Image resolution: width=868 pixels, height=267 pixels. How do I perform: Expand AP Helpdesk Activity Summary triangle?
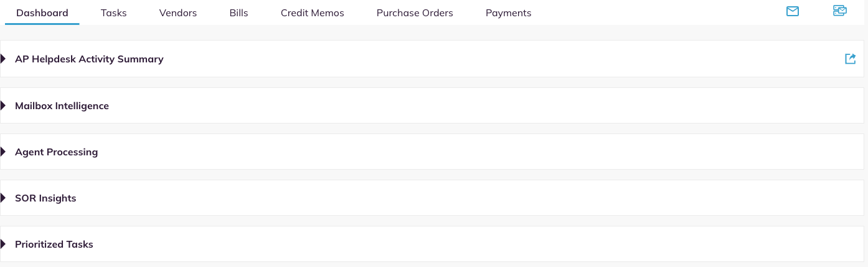click(x=3, y=59)
